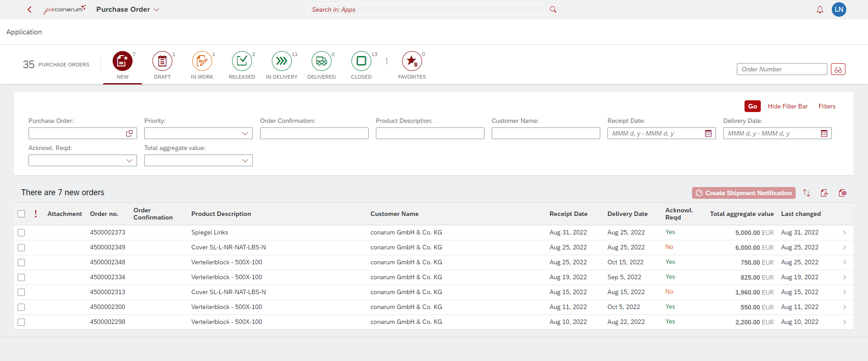Open the Acknowl. Reqd dropdown
The width and height of the screenshot is (868, 361).
(x=129, y=160)
